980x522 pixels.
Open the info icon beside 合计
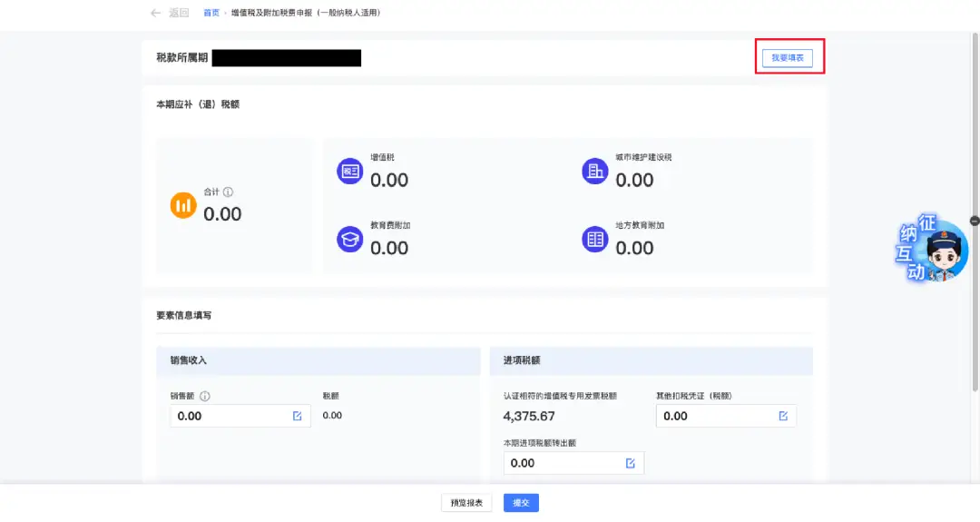228,192
